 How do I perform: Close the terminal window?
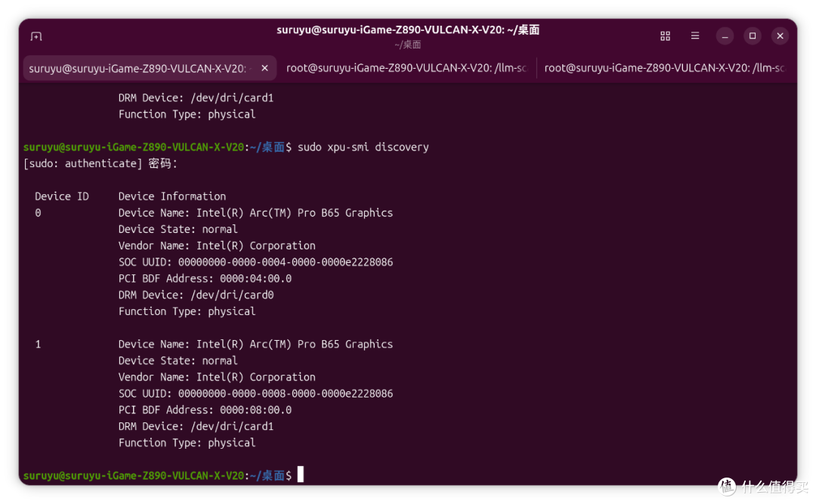click(780, 36)
